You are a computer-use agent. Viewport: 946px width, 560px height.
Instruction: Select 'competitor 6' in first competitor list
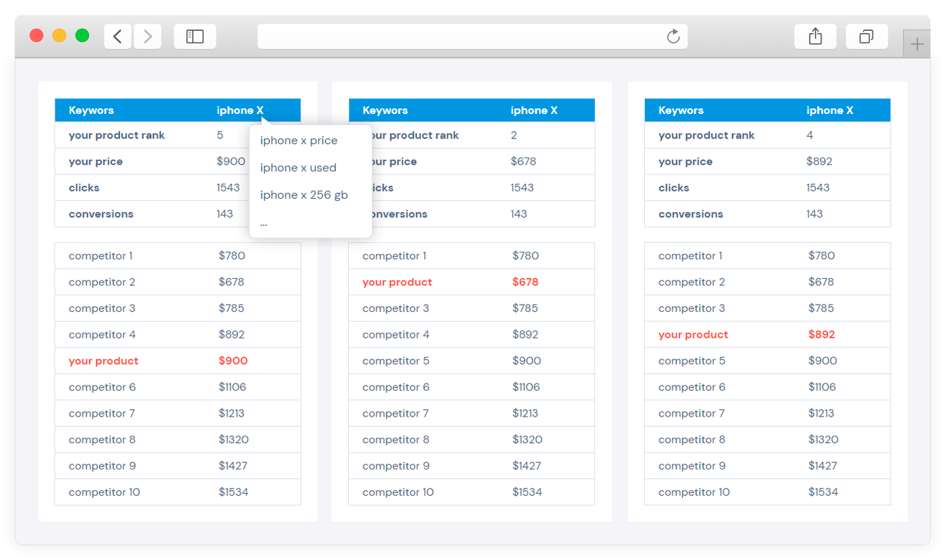102,387
